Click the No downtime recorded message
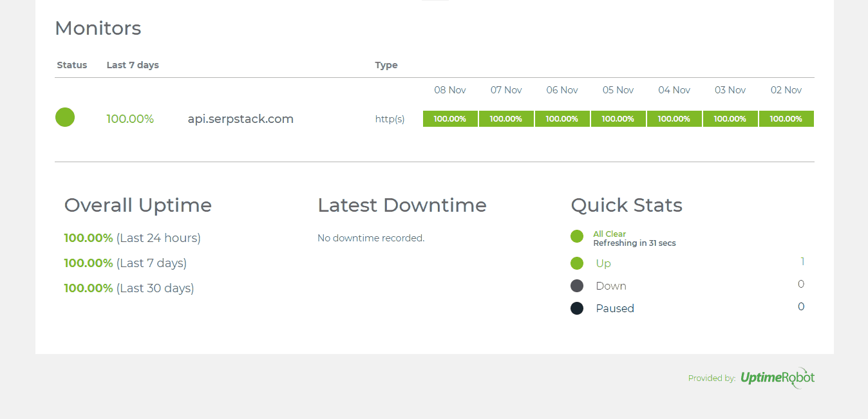Screen dimensions: 868x419 coord(371,237)
